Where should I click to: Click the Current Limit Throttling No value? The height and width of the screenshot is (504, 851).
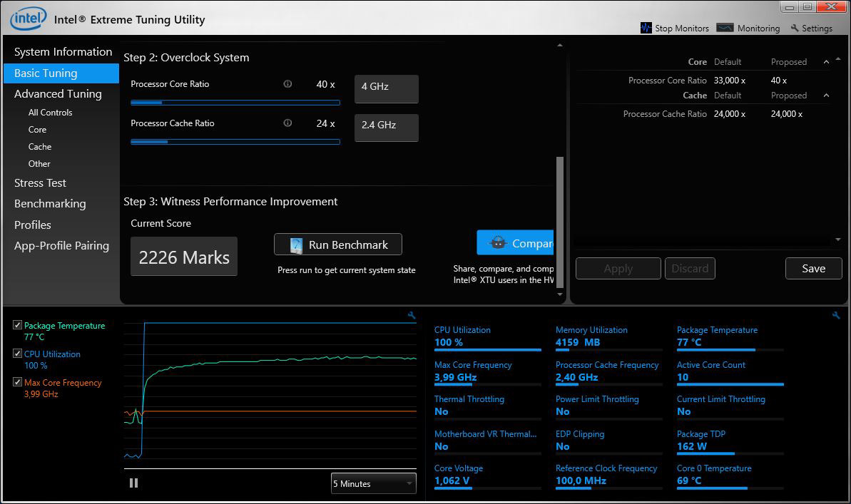pos(684,412)
